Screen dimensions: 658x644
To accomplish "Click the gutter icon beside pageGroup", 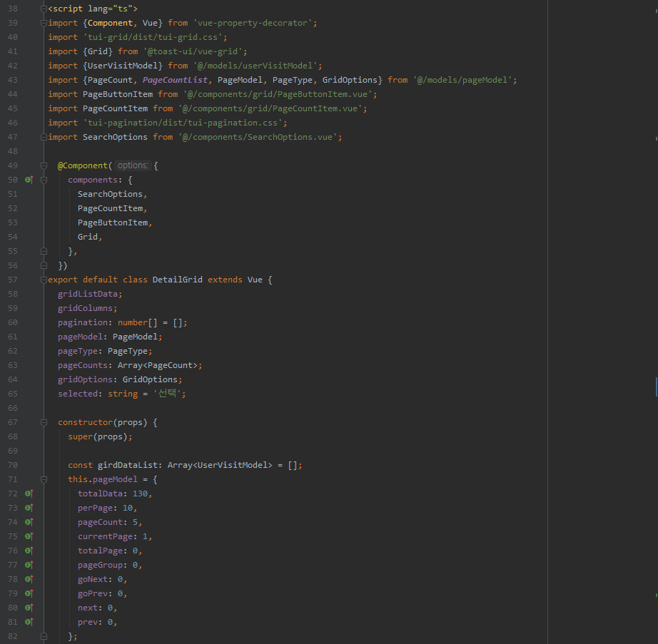I will 29,564.
